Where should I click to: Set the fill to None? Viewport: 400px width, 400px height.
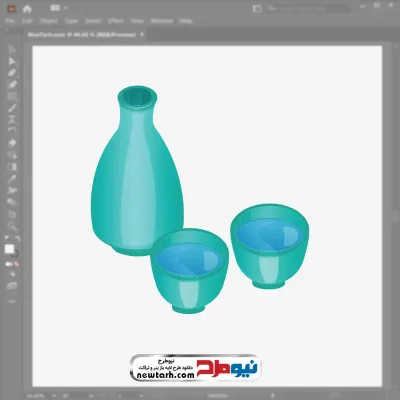coord(16,264)
